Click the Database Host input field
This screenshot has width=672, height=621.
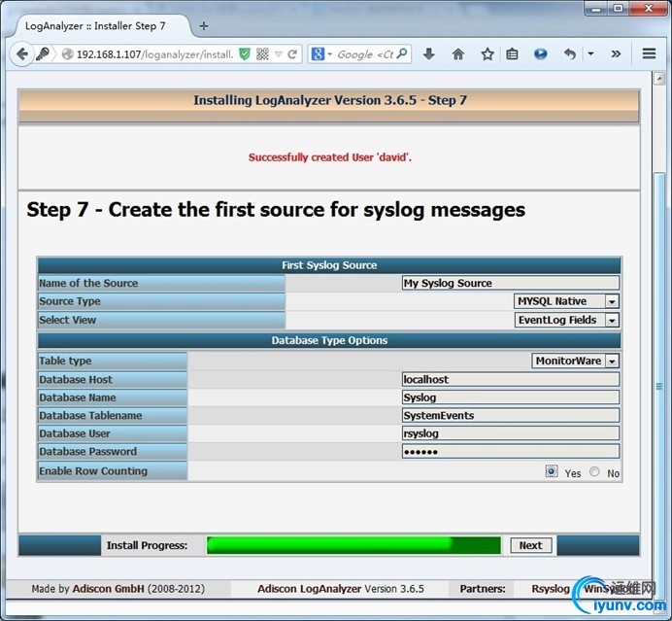pos(511,380)
